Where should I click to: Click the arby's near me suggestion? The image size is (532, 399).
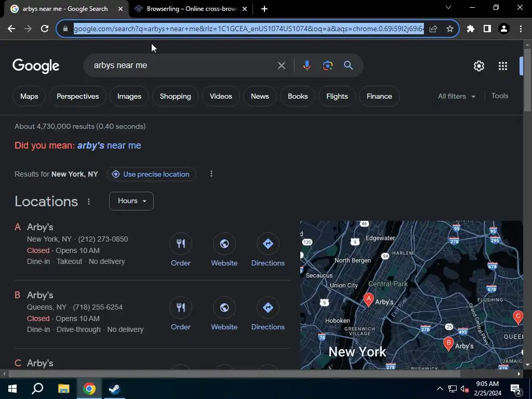109,145
